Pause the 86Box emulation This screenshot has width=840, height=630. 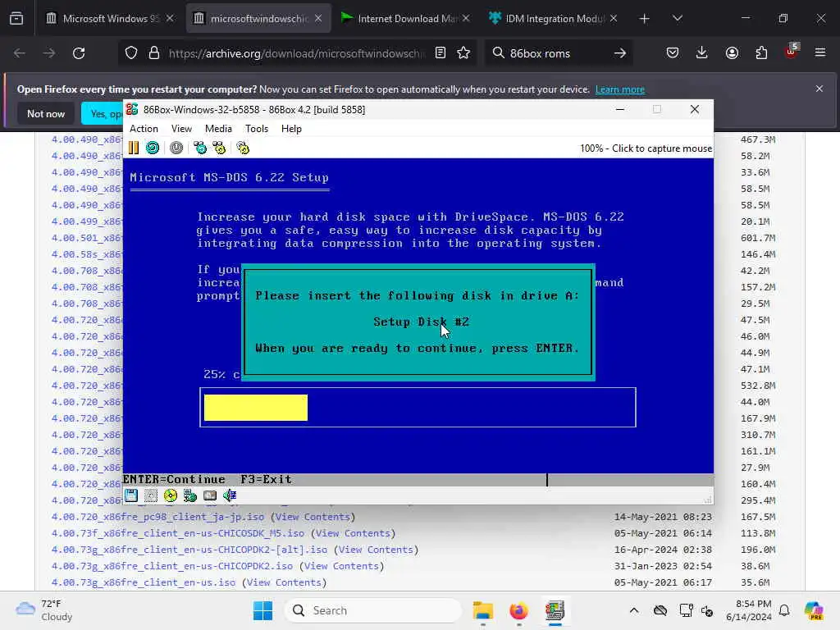coord(134,148)
